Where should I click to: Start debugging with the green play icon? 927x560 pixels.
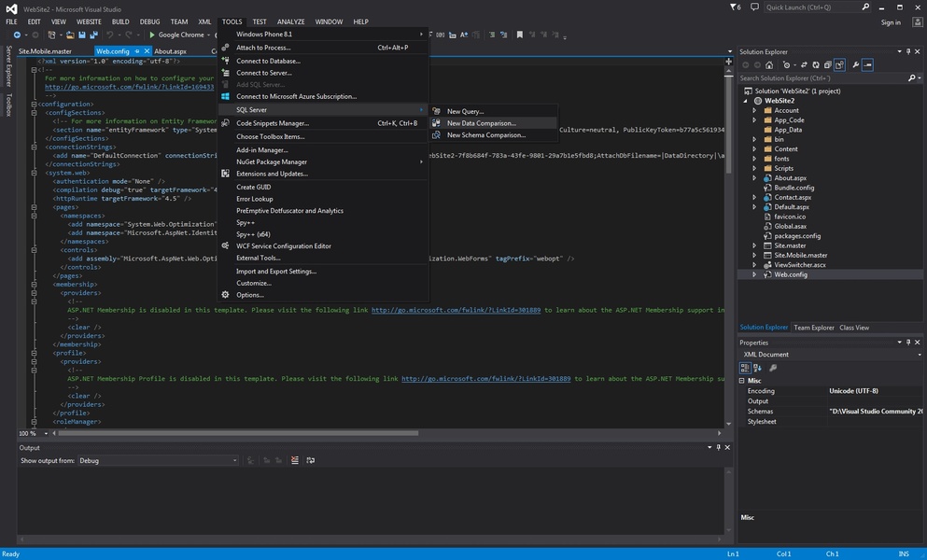coord(152,35)
